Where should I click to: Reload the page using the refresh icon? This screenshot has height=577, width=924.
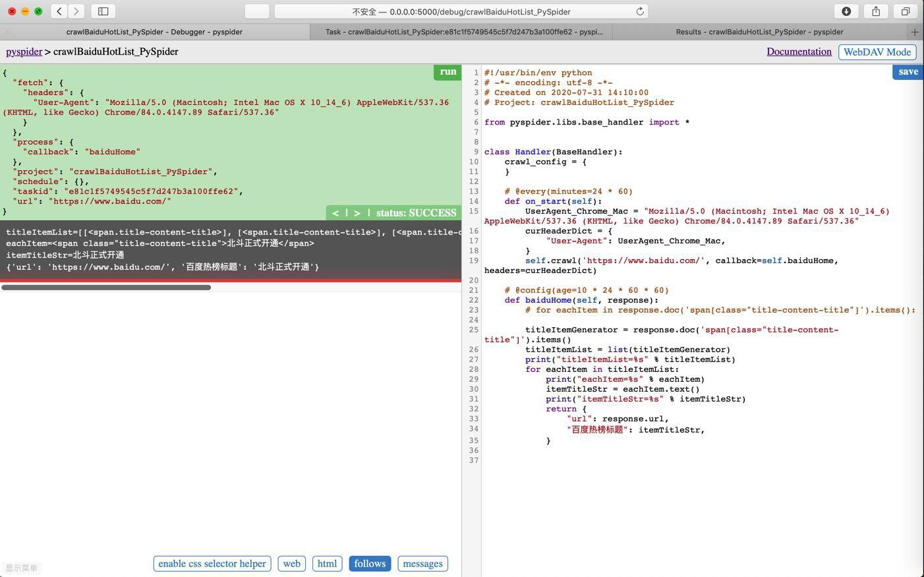tap(639, 11)
